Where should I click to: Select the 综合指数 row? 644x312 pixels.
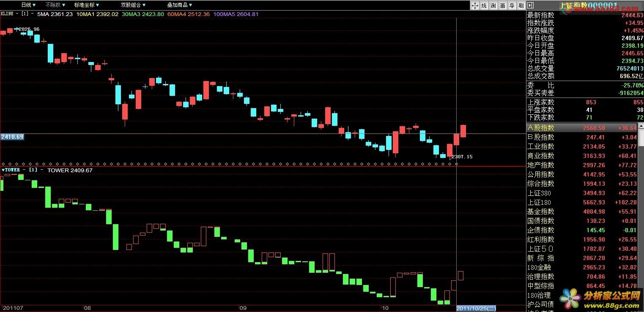coord(582,184)
